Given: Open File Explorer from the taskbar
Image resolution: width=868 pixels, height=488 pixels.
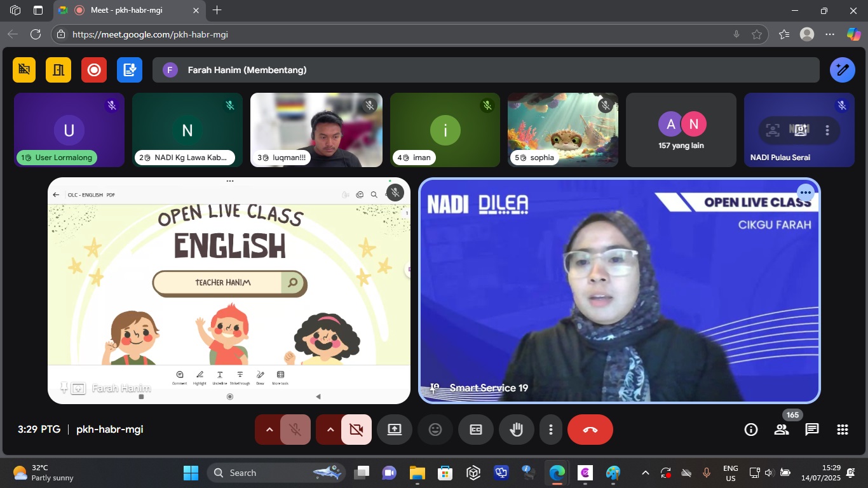Looking at the screenshot, I should [417, 473].
